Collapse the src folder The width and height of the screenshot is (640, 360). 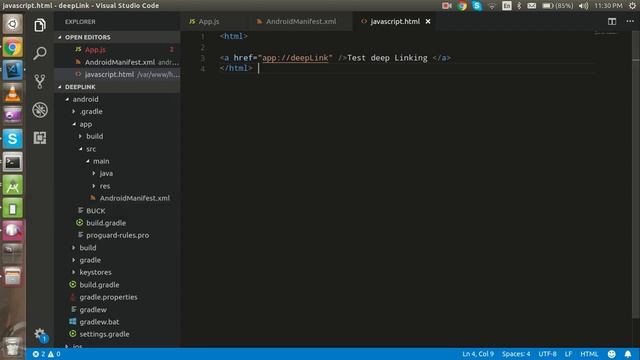91,149
